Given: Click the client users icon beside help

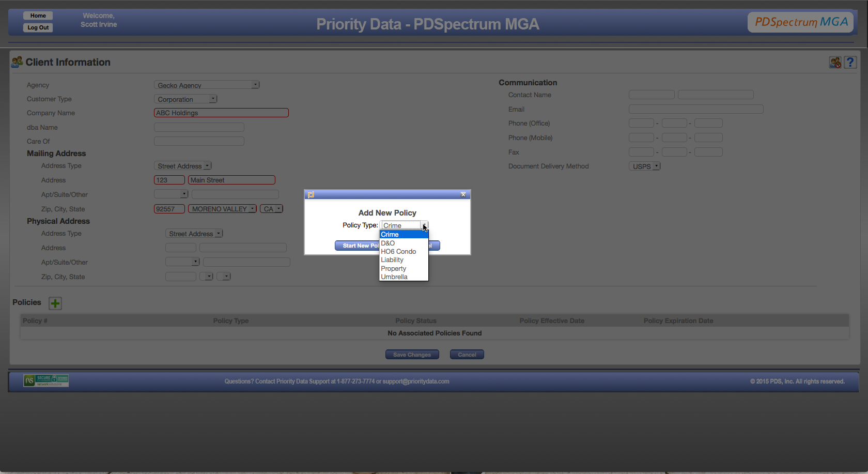Looking at the screenshot, I should point(835,63).
